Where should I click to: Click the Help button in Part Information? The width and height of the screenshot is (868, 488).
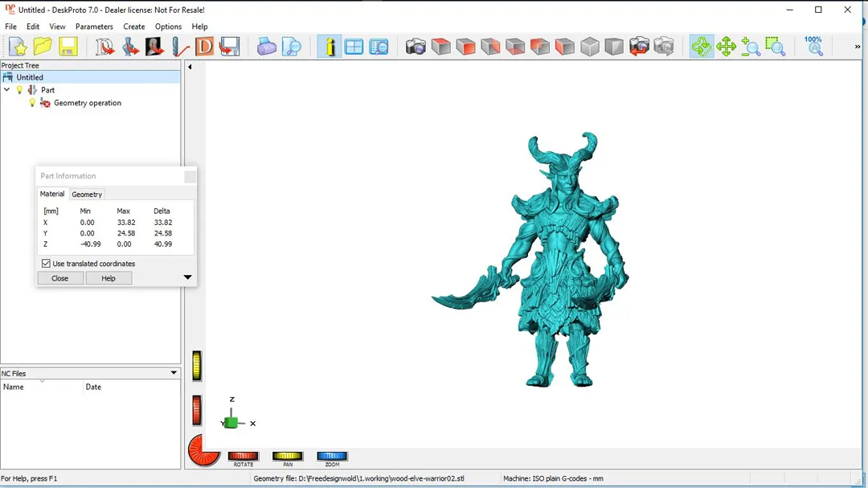[x=108, y=278]
